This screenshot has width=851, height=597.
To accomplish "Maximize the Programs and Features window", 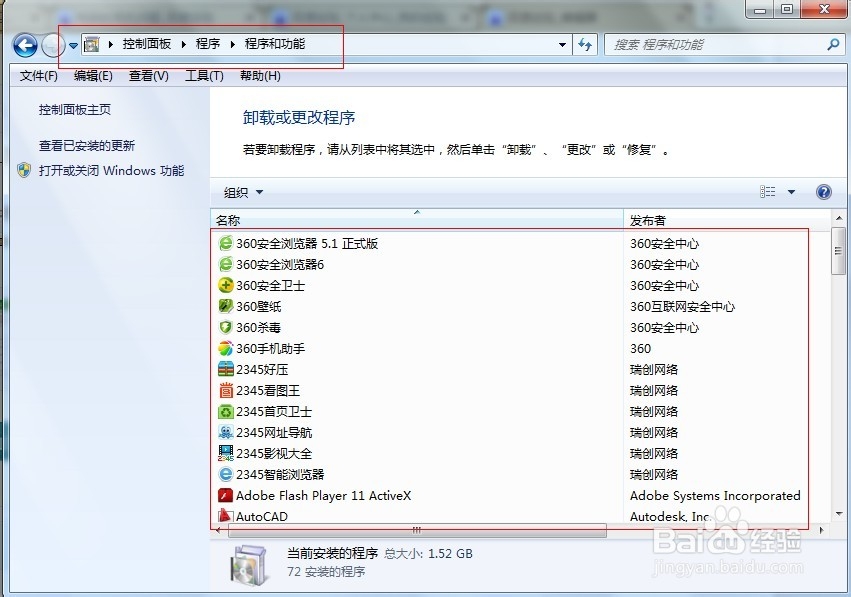I will tap(786, 9).
